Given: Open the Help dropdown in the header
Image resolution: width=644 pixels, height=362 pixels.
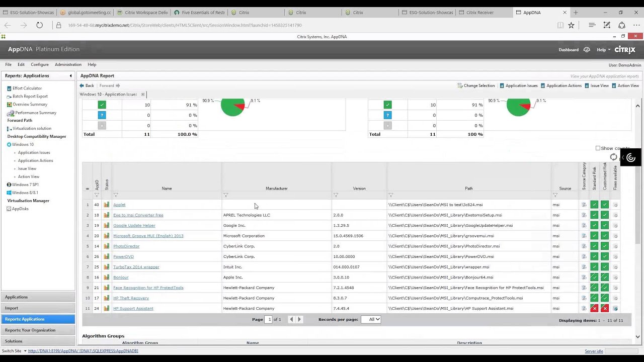Looking at the screenshot, I should 603,50.
